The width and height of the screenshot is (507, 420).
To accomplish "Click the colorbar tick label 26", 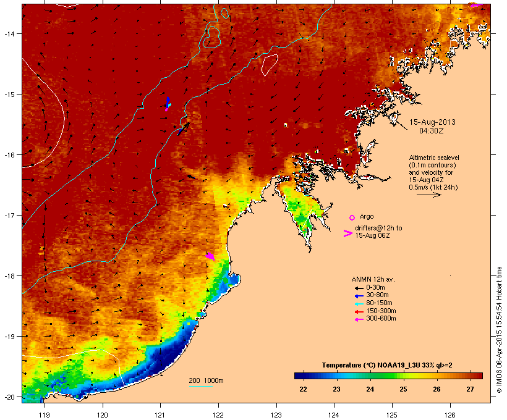I will click(437, 389).
